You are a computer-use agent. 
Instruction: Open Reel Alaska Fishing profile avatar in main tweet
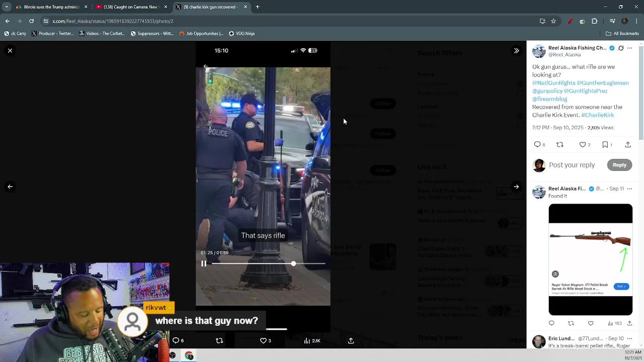pos(539,51)
